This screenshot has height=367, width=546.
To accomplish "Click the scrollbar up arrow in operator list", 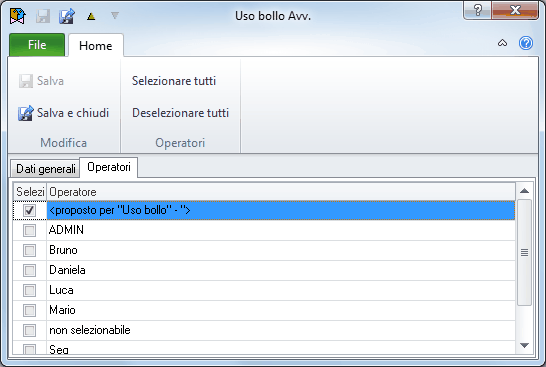I will (524, 191).
